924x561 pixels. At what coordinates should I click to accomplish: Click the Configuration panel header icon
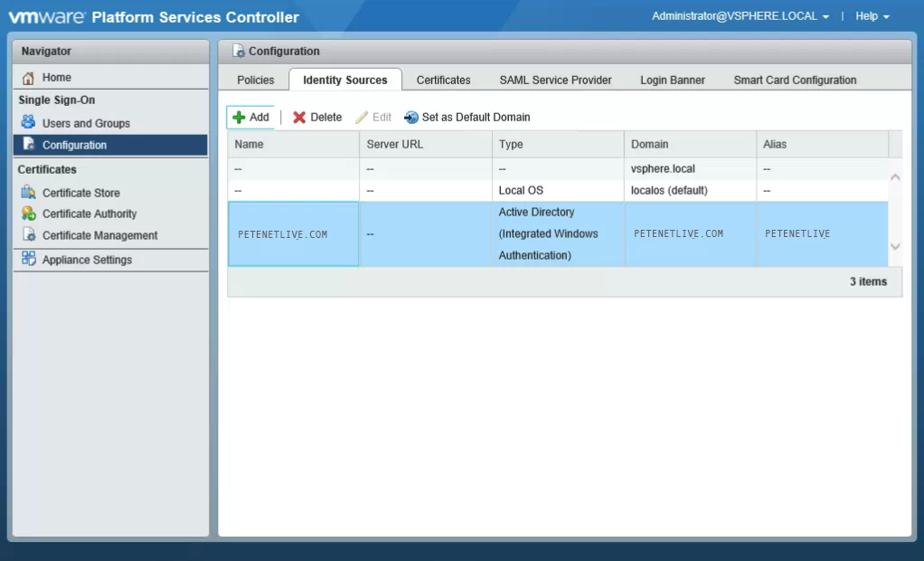pyautogui.click(x=238, y=52)
